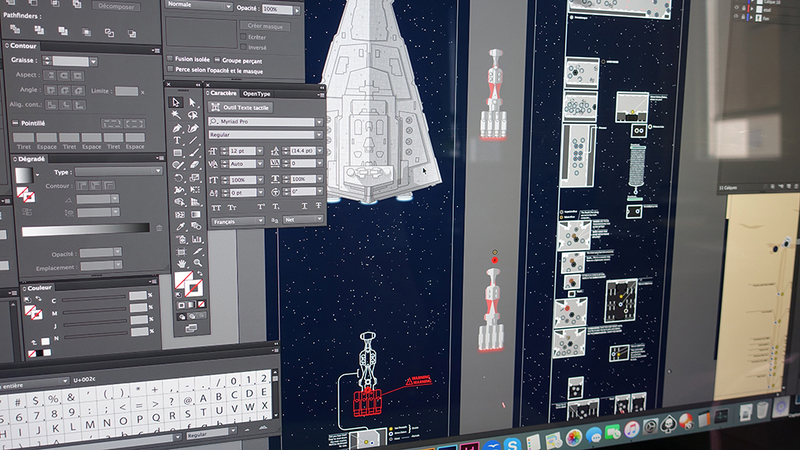Toggle Perce selon l'opacité et le masque

point(170,69)
